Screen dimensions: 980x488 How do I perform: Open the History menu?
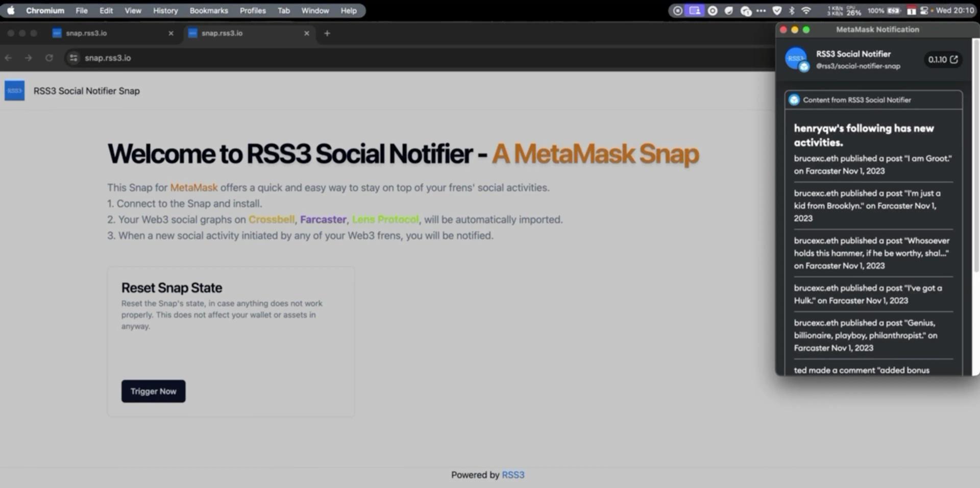[165, 10]
